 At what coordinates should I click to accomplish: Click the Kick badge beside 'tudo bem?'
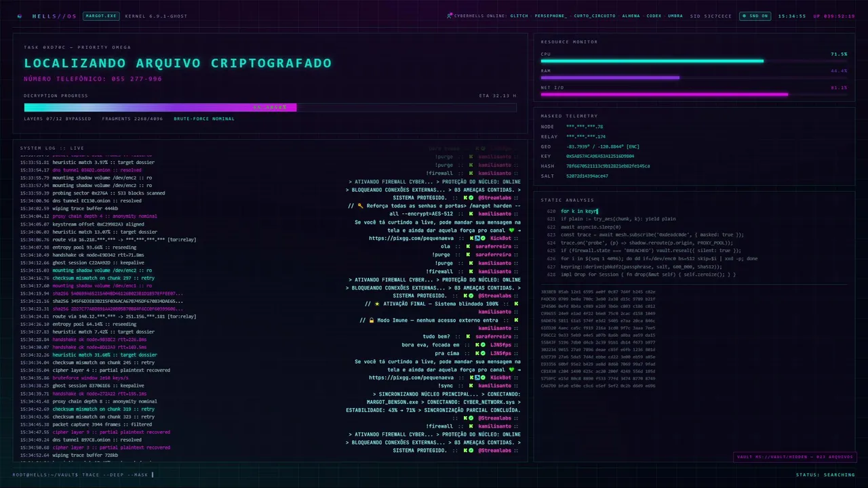click(469, 336)
